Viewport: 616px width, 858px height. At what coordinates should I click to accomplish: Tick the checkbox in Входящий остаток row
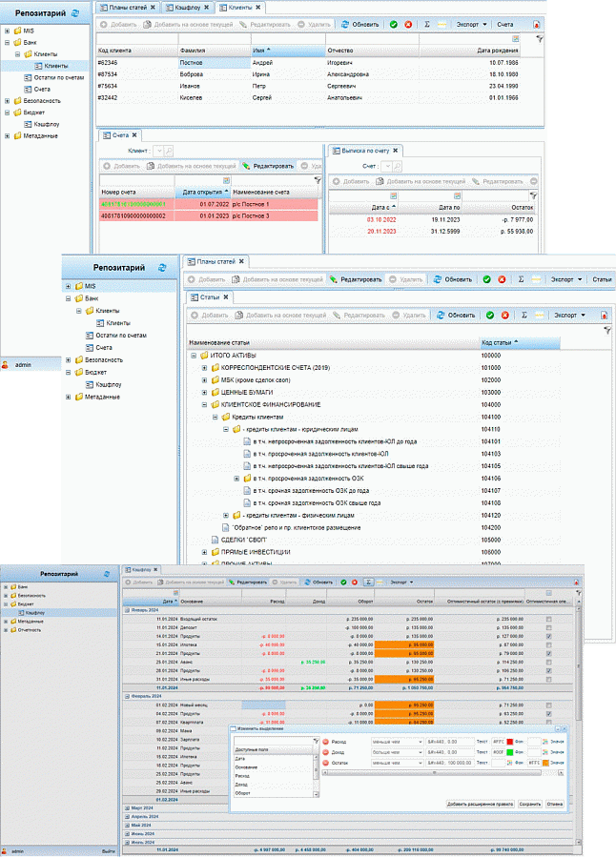[x=548, y=620]
